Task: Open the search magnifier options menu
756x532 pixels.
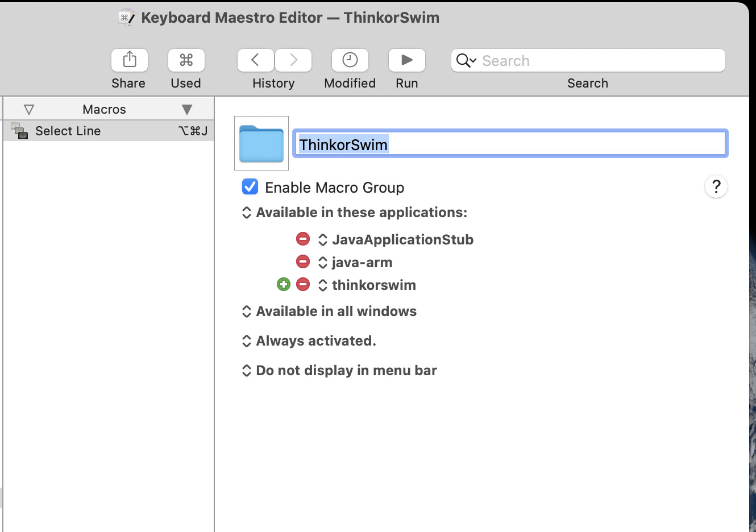Action: (466, 60)
